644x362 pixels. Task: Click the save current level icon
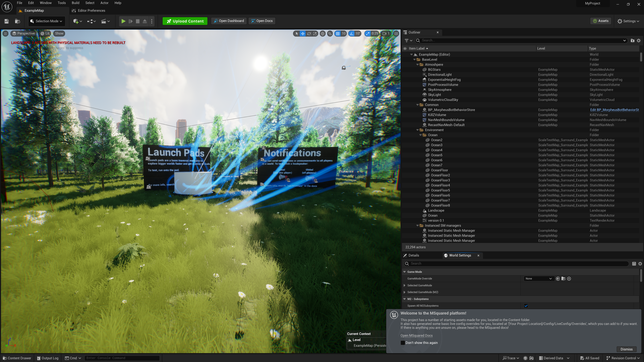pyautogui.click(x=7, y=21)
